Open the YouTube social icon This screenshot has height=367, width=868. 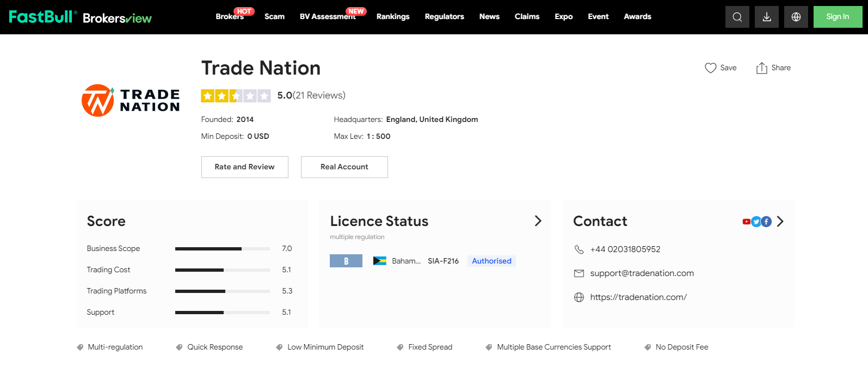(x=747, y=222)
